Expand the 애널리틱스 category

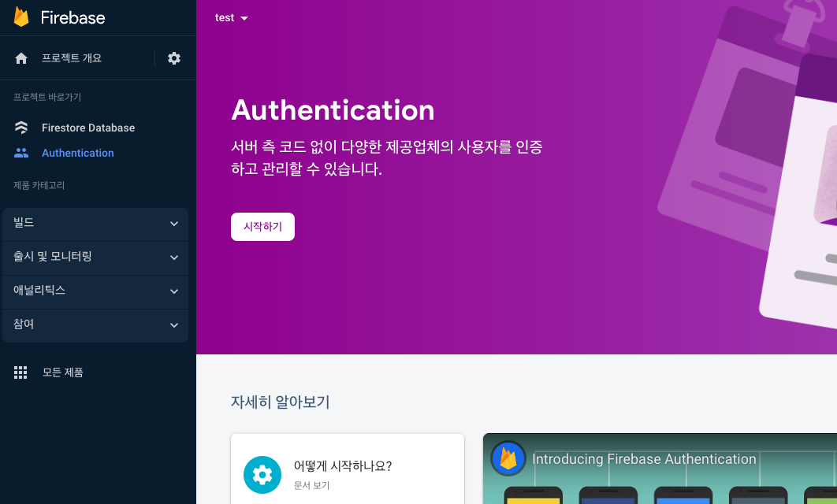pos(95,291)
